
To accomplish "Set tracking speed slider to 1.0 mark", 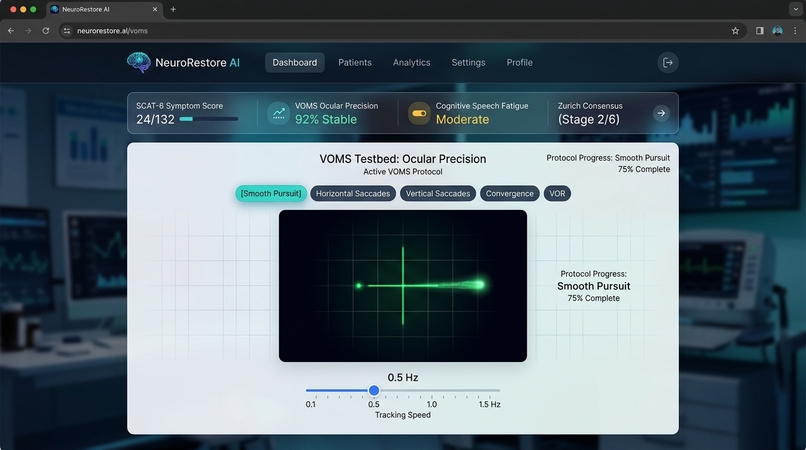I will pyautogui.click(x=432, y=390).
